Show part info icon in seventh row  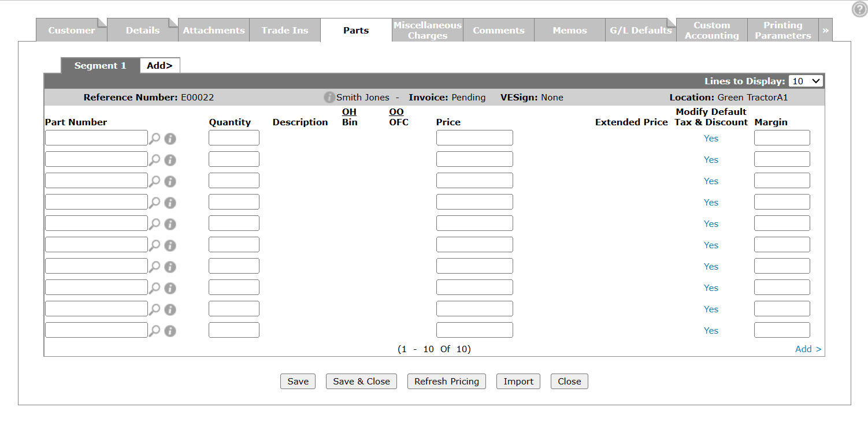(170, 267)
